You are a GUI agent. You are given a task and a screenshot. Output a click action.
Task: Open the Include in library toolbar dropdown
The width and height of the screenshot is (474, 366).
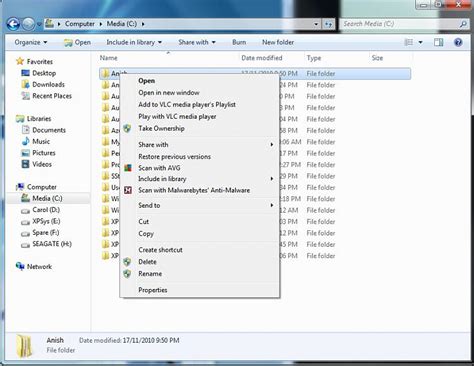[134, 42]
